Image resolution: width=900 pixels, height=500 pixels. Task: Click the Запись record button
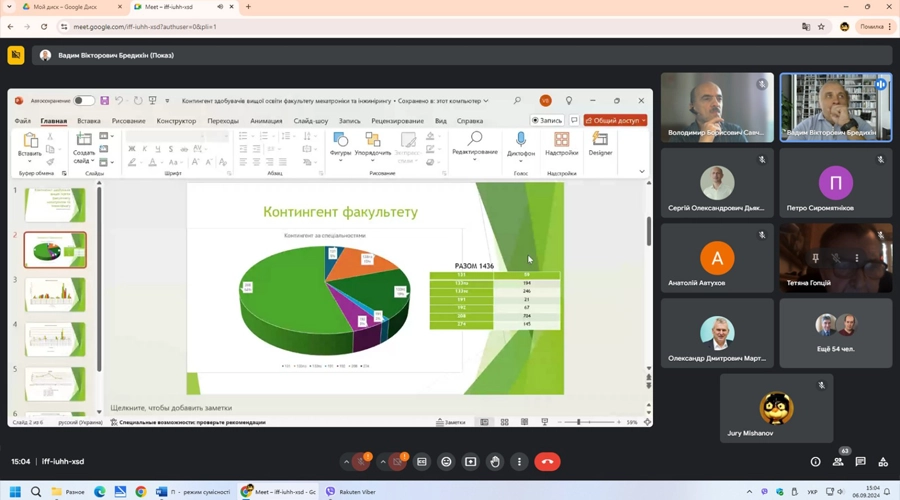tap(548, 120)
